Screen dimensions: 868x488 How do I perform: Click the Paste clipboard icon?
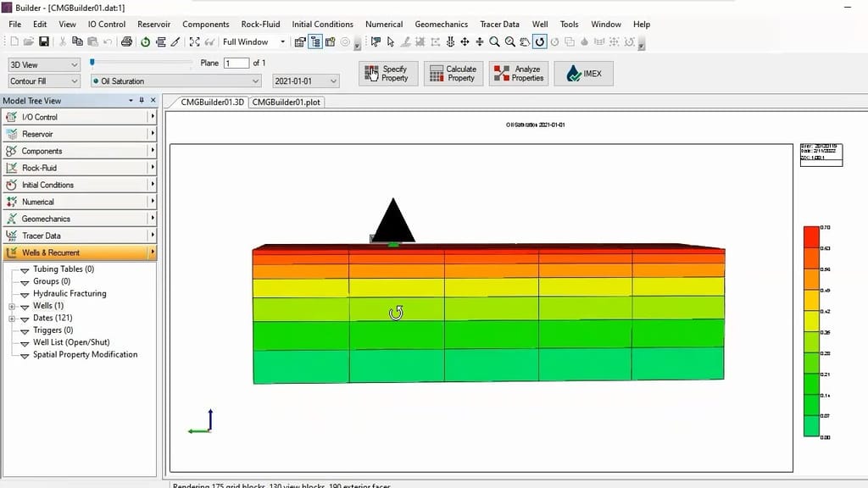(92, 42)
